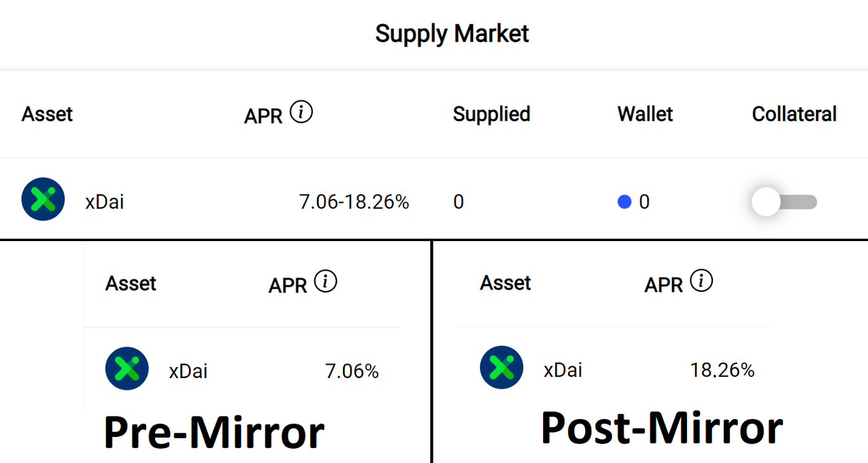Image resolution: width=868 pixels, height=463 pixels.
Task: Click the Supplied column header
Action: [x=491, y=114]
